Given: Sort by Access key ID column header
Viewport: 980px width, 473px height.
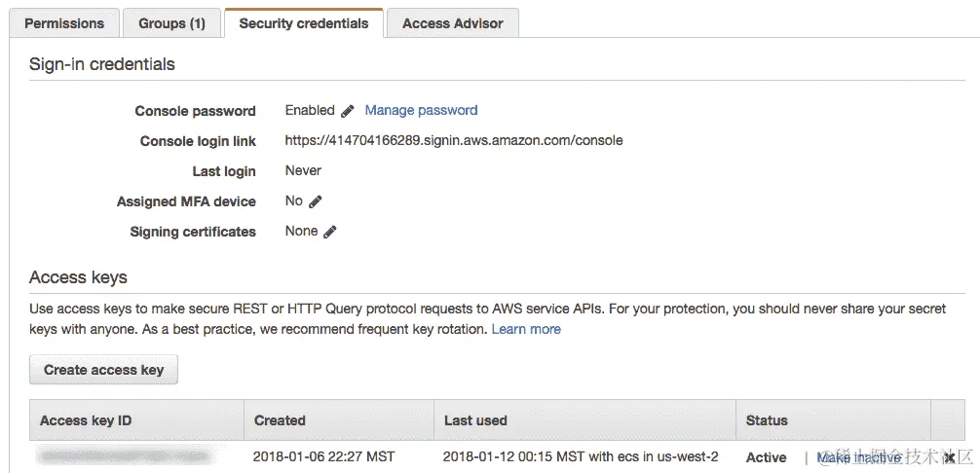Looking at the screenshot, I should coord(86,420).
